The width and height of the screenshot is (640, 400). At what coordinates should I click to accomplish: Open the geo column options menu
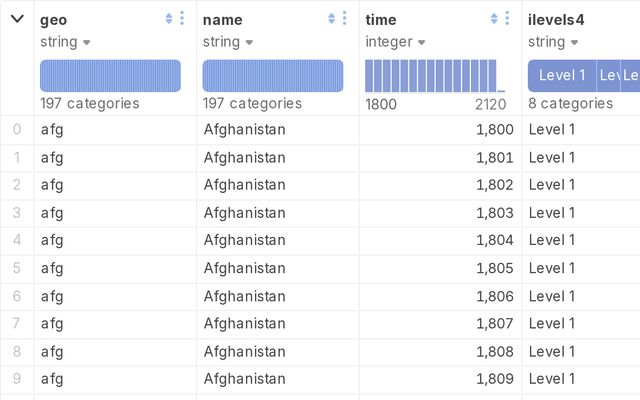(182, 18)
